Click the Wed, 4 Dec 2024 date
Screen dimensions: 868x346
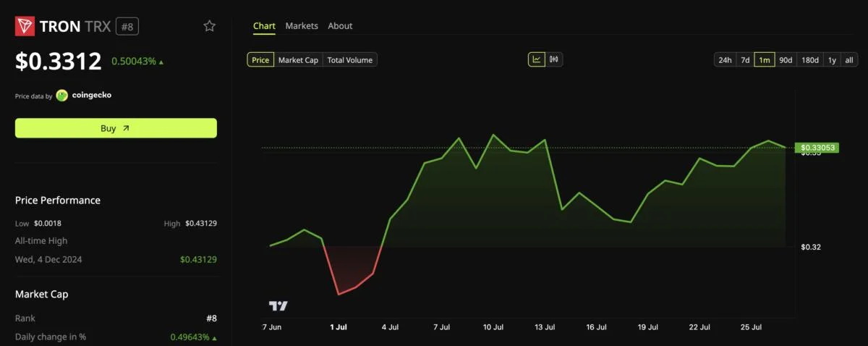tap(48, 259)
